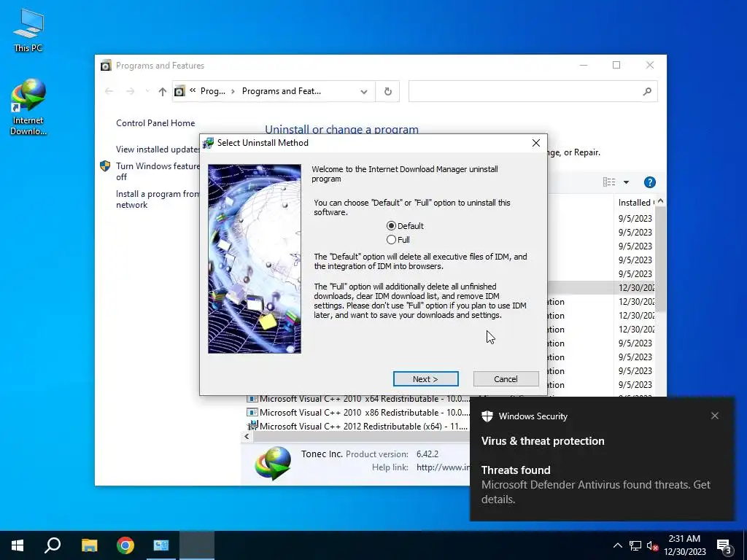747x560 pixels.
Task: Minimize the Programs and Features window
Action: pyautogui.click(x=584, y=65)
